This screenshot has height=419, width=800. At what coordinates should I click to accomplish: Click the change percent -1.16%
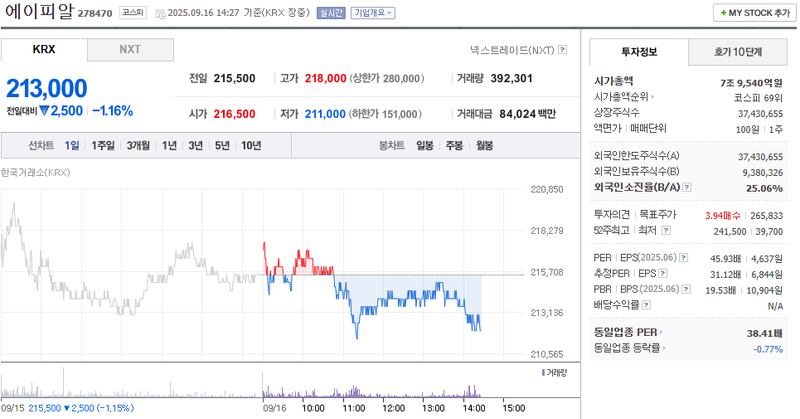point(113,111)
